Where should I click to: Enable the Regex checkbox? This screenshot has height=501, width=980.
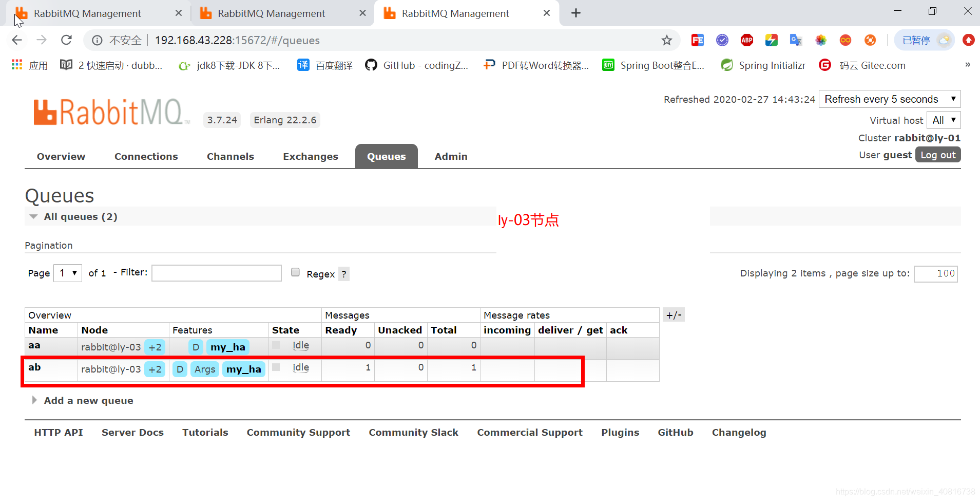[x=295, y=272]
